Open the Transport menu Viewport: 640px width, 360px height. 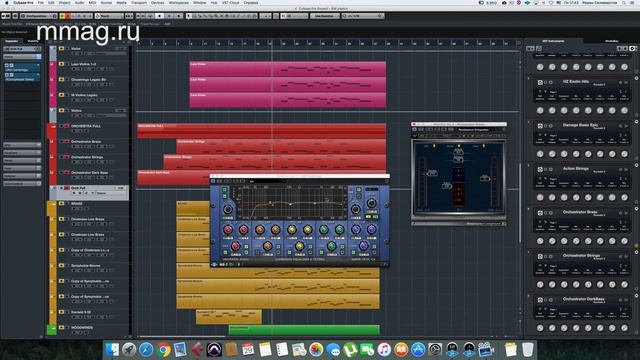pos(139,2)
